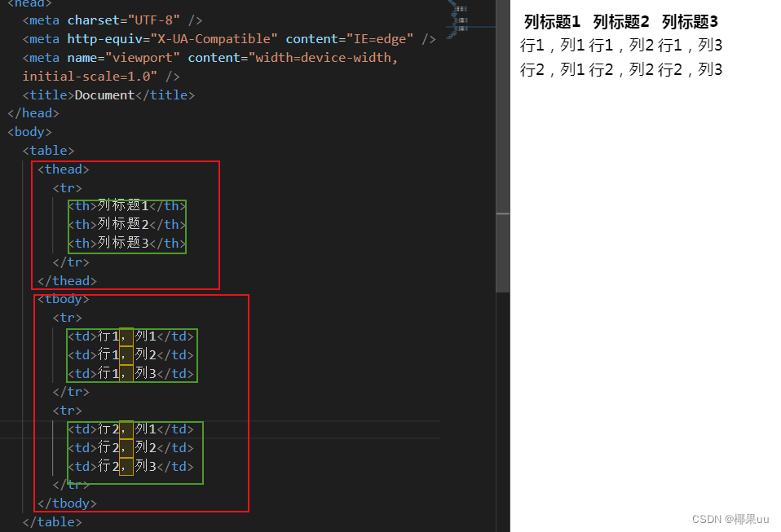Click the 行2，列2 cell in the preview
781x532 pixels.
(x=621, y=70)
